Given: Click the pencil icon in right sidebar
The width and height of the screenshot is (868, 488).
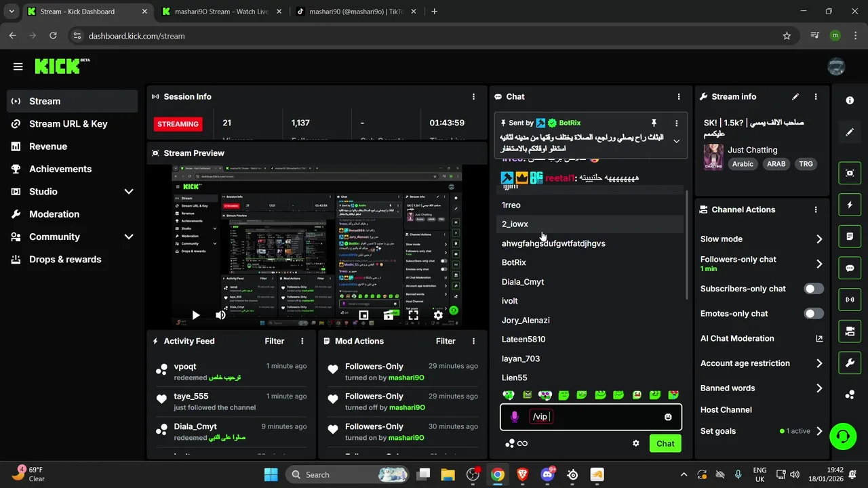Looking at the screenshot, I should tap(850, 131).
